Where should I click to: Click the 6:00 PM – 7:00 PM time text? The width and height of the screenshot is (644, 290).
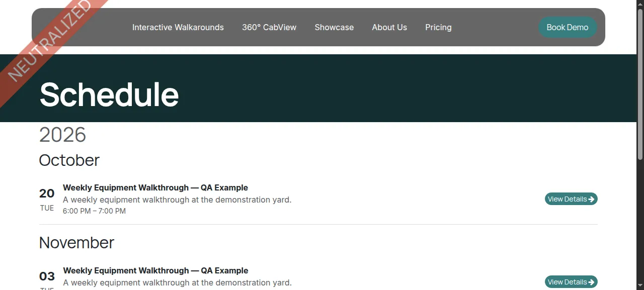(x=94, y=211)
